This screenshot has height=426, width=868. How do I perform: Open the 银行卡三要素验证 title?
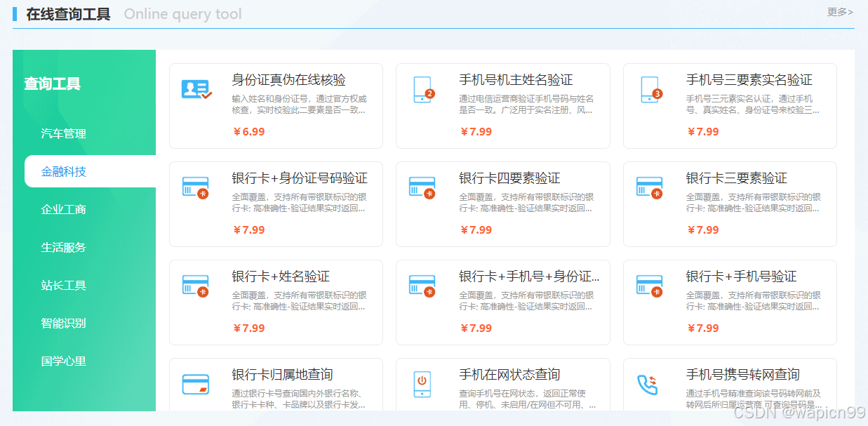(x=737, y=178)
